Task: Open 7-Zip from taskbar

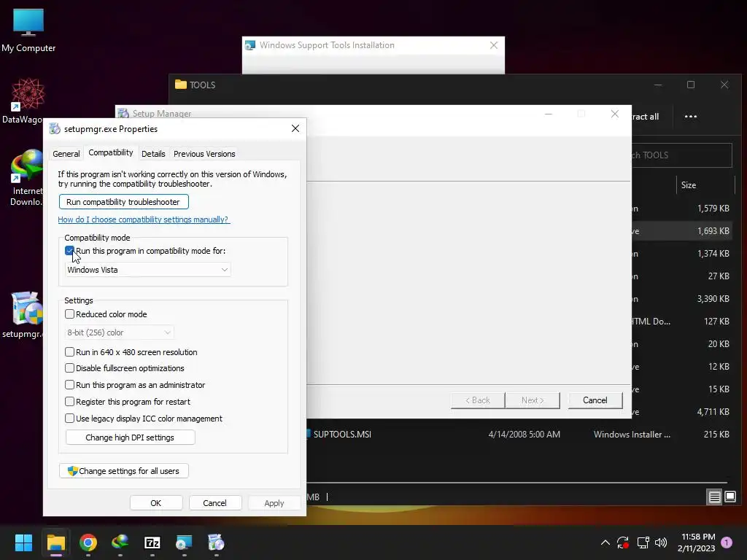Action: point(152,542)
